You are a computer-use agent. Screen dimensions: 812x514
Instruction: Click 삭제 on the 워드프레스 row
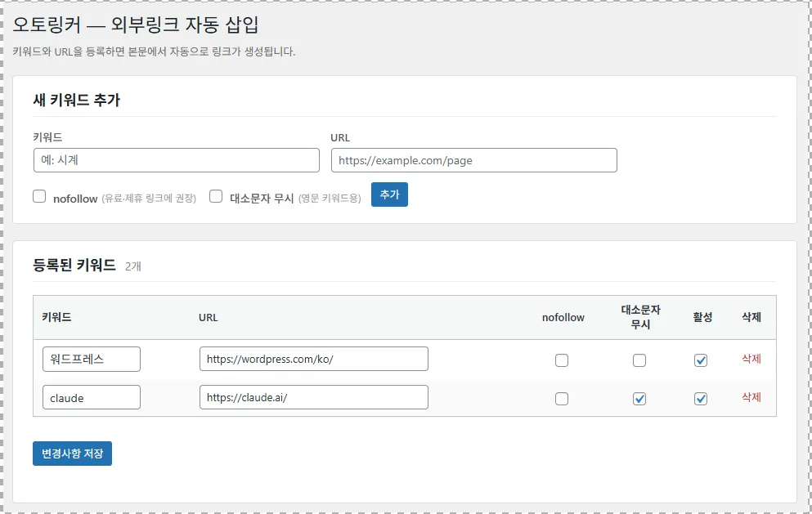pos(751,359)
